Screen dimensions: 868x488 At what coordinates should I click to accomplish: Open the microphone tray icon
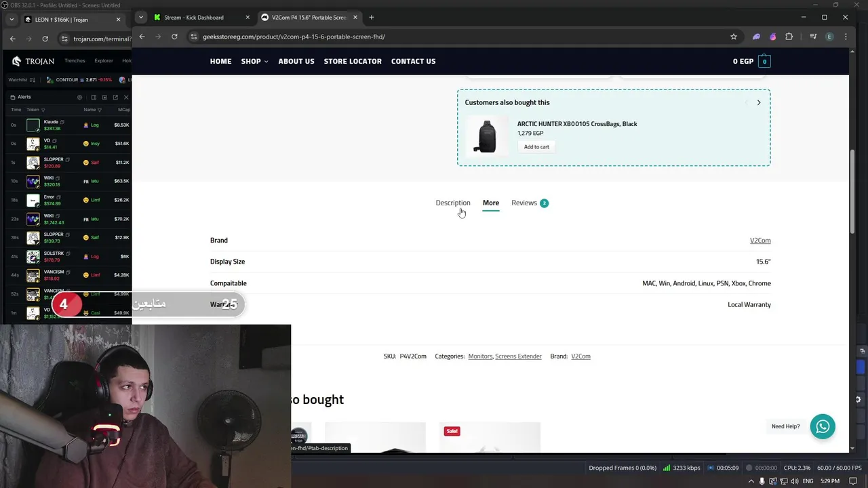(762, 481)
